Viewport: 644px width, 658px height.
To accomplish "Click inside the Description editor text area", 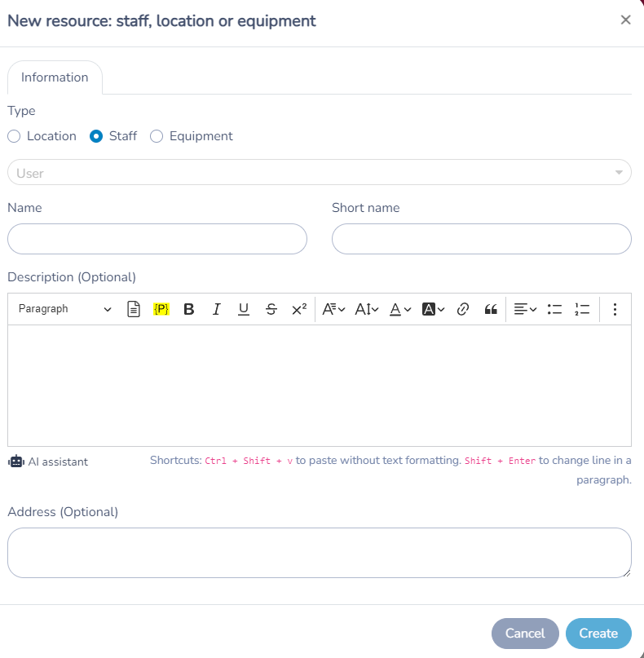I will [x=320, y=386].
